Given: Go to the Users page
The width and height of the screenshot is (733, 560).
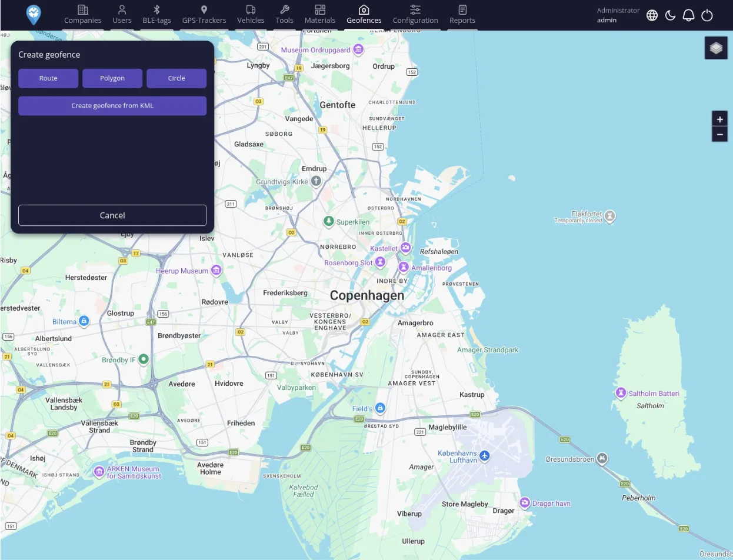Looking at the screenshot, I should [122, 15].
